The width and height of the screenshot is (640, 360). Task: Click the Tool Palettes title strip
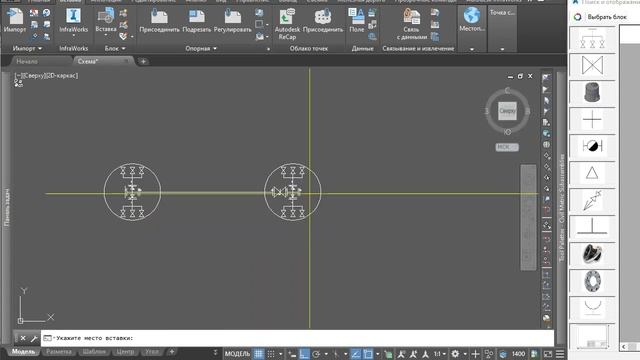562,208
